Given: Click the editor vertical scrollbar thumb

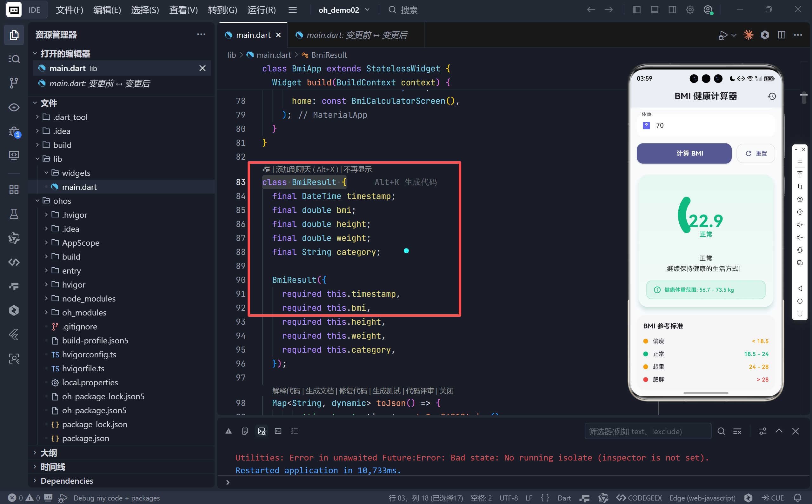Looking at the screenshot, I should 804,98.
